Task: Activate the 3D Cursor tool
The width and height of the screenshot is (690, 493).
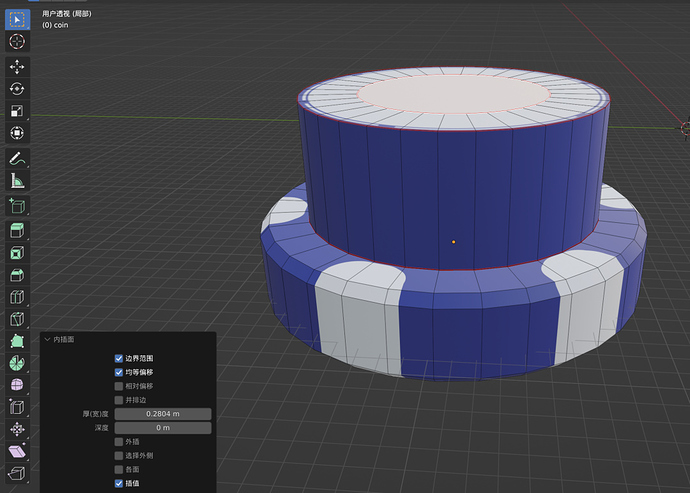Action: click(18, 42)
